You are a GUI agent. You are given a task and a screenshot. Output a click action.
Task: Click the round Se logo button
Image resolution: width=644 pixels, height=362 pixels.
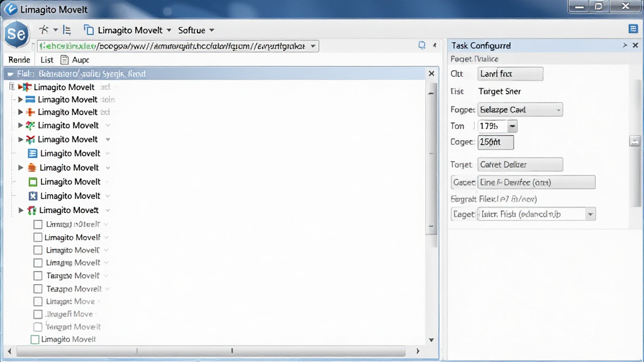click(x=16, y=34)
